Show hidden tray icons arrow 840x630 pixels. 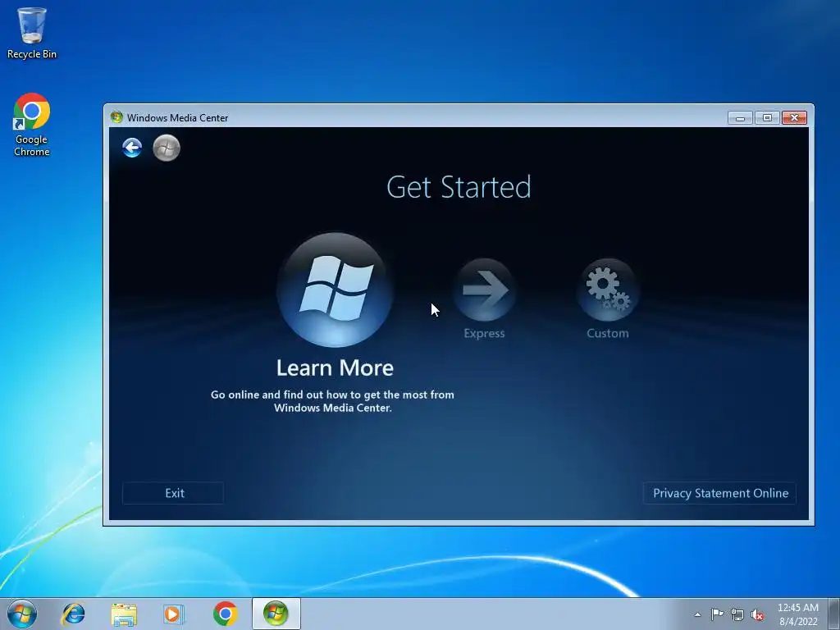pyautogui.click(x=697, y=614)
